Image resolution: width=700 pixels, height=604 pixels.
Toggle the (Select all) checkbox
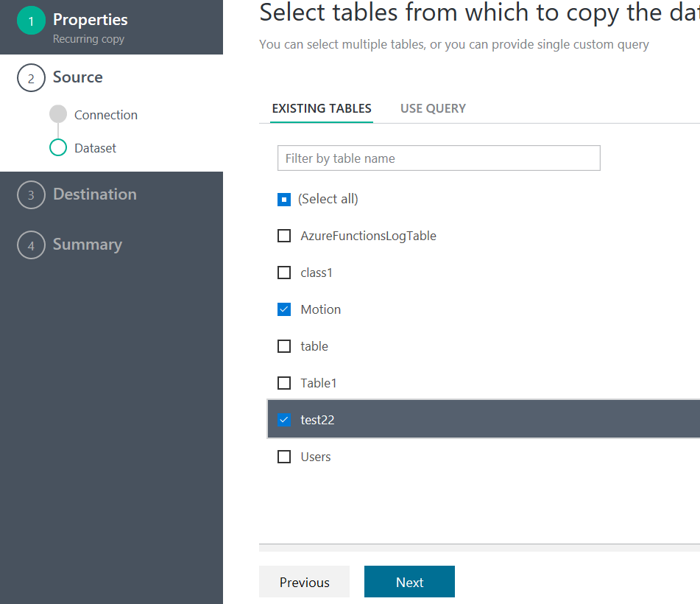[x=284, y=200]
